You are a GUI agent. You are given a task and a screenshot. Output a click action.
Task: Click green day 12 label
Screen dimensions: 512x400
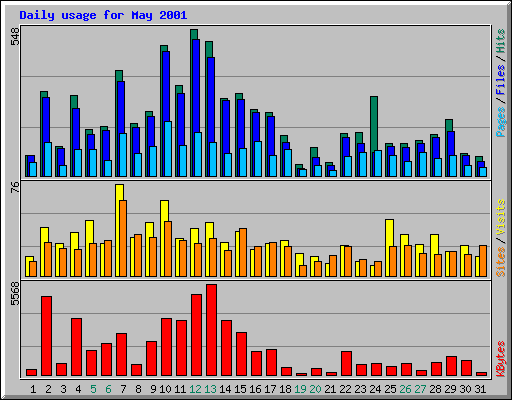coord(195,389)
